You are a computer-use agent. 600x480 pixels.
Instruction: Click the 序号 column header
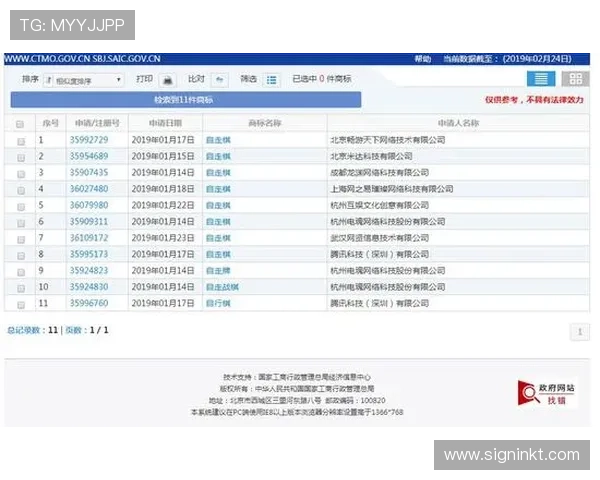pos(51,123)
